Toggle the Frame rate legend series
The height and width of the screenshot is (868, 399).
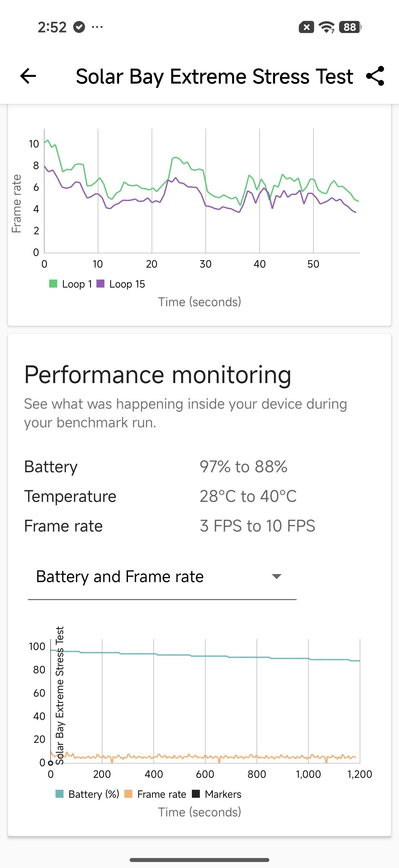coord(155,794)
